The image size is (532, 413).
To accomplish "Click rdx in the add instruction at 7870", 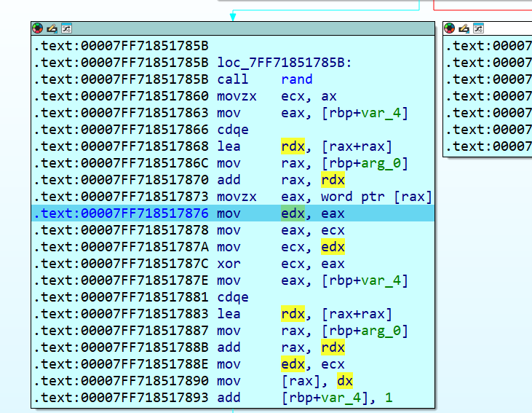I will 333,180.
